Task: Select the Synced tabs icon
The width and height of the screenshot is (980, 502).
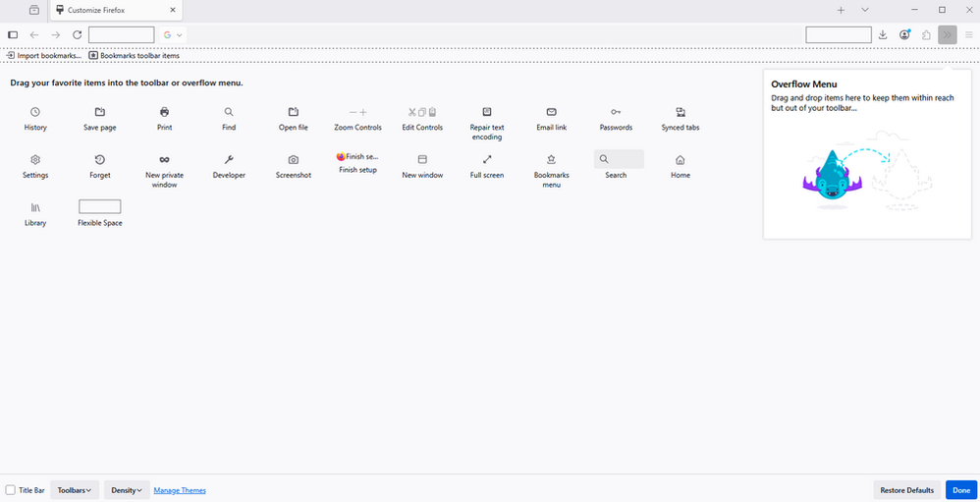Action: (681, 112)
